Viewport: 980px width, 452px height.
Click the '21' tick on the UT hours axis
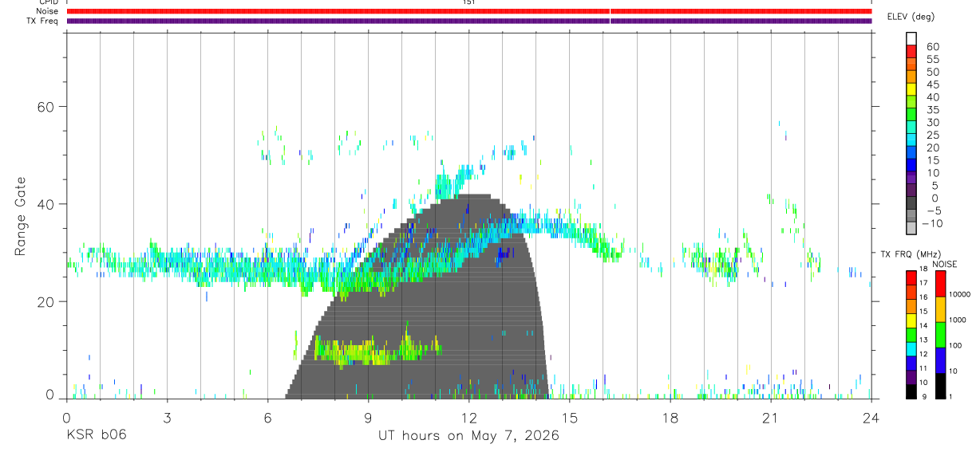click(771, 418)
